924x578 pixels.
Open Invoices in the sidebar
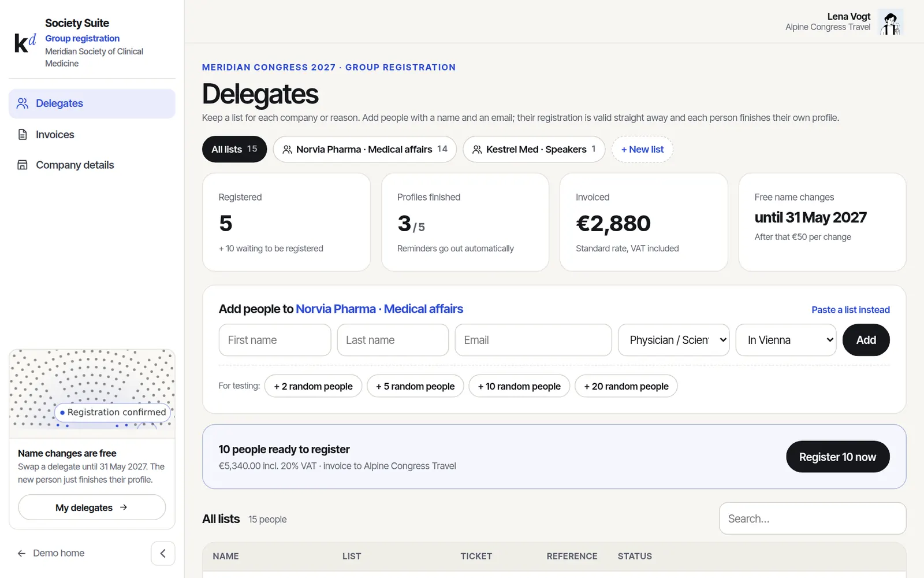(x=92, y=135)
